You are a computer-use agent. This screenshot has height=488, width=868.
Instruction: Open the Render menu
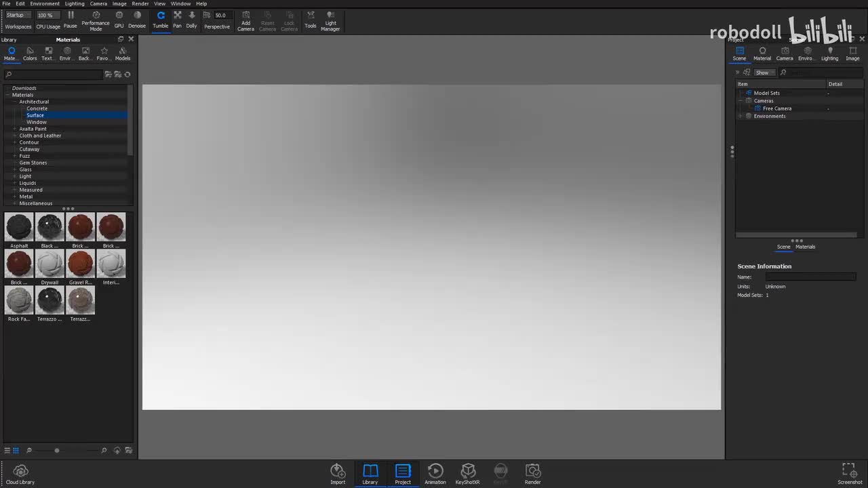click(x=140, y=3)
